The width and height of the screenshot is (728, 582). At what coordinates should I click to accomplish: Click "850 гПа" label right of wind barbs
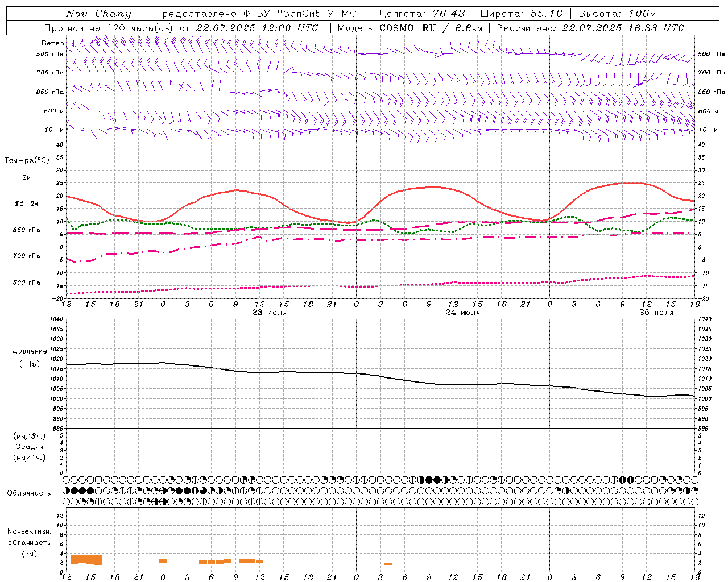712,92
